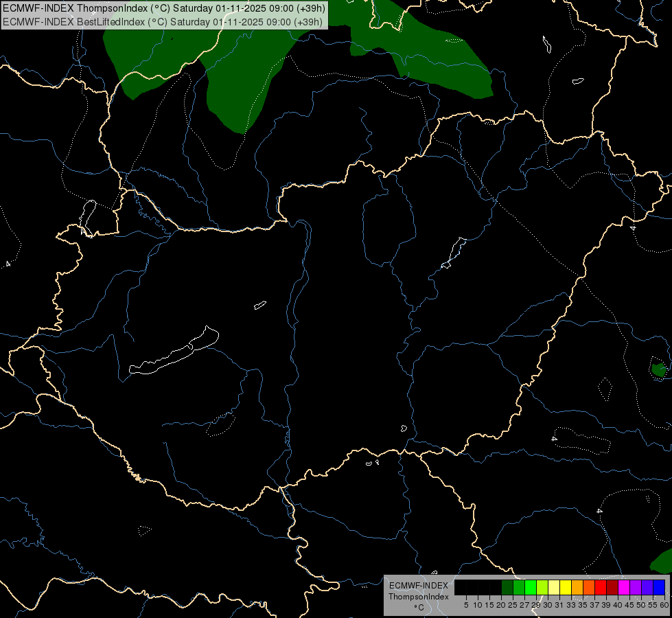The width and height of the screenshot is (672, 618).
Task: Pick the blue 55–60 legend swatch
Action: click(659, 587)
